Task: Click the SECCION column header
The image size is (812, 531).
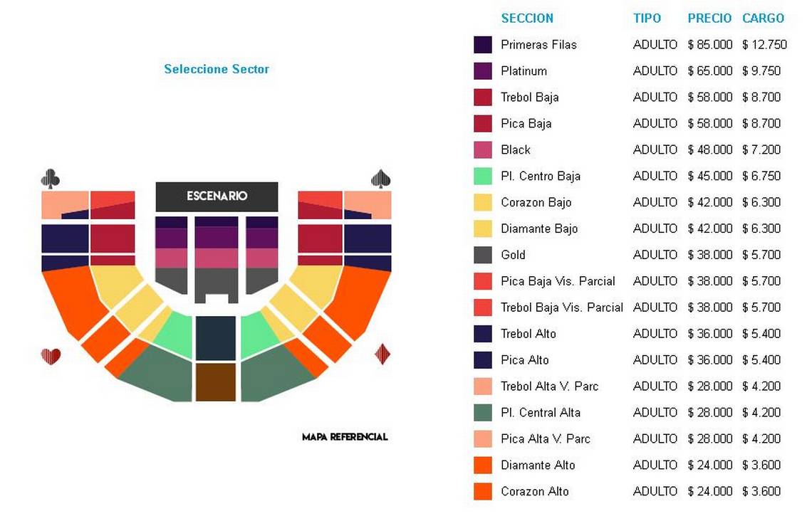Action: 527,18
